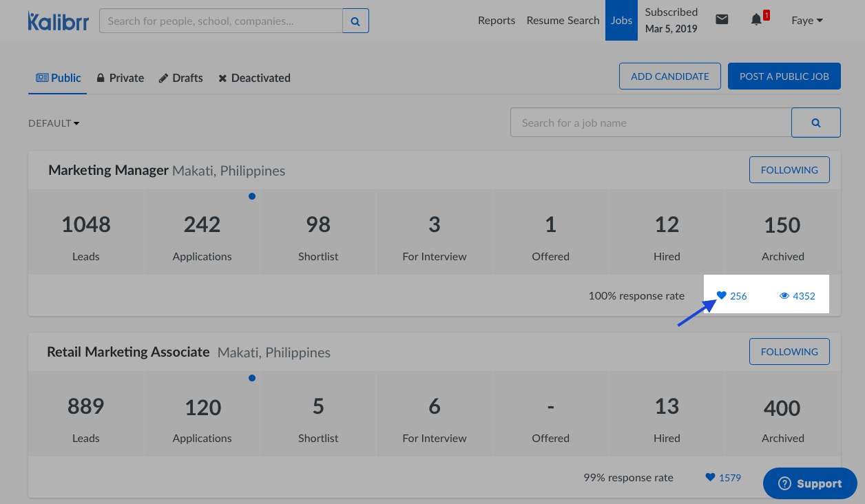Image resolution: width=865 pixels, height=504 pixels.
Task: Click the job name search button
Action: pyautogui.click(x=815, y=123)
